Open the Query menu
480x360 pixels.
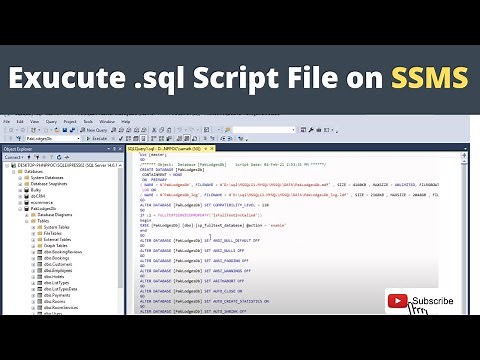(51, 122)
